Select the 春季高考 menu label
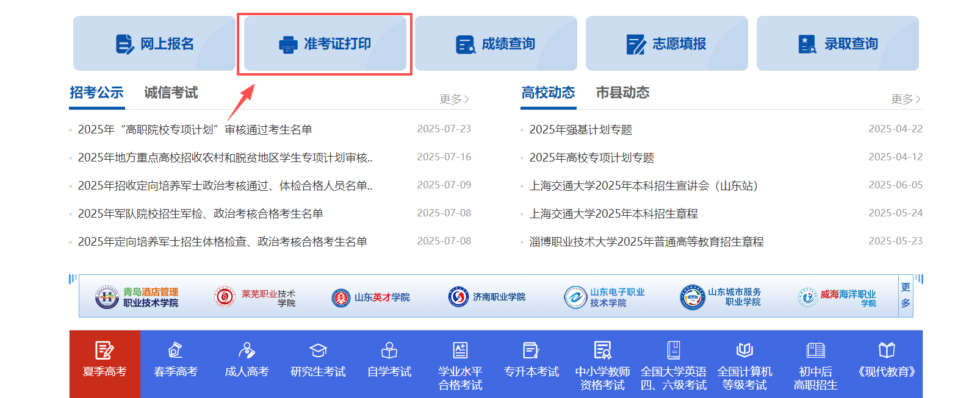The height and width of the screenshot is (398, 980). point(176,372)
